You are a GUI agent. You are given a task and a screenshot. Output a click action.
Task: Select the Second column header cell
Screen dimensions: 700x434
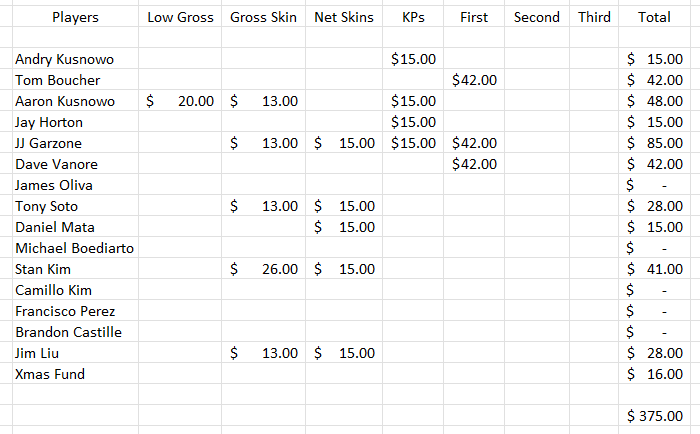click(537, 17)
